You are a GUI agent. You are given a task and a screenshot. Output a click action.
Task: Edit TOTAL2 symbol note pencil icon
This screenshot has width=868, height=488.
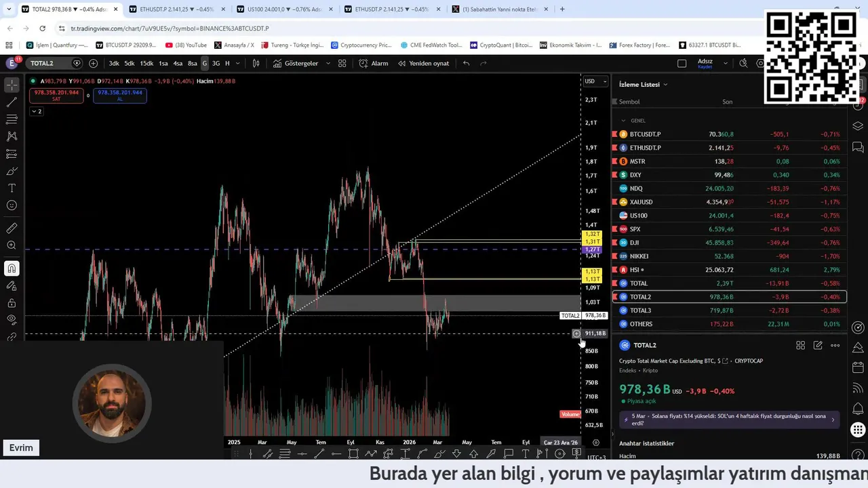point(818,345)
